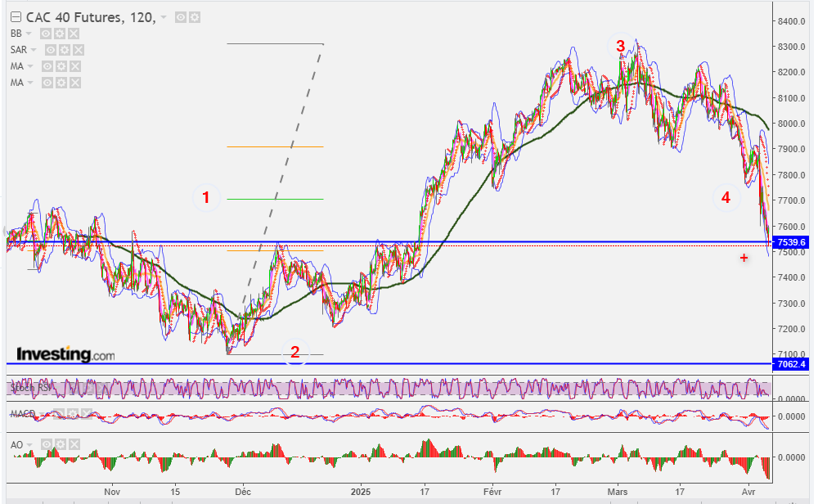Open the BB indicator settings gear
The image size is (818, 504).
pos(60,34)
